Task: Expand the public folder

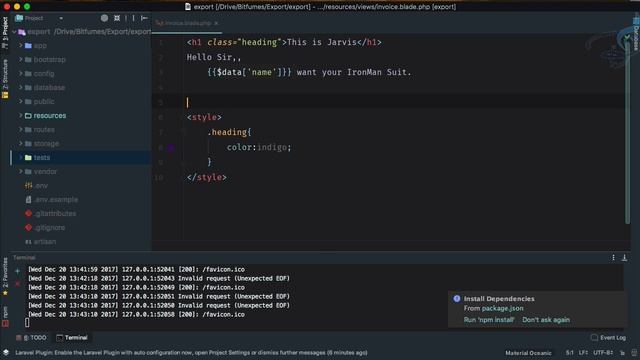Action: click(20, 101)
